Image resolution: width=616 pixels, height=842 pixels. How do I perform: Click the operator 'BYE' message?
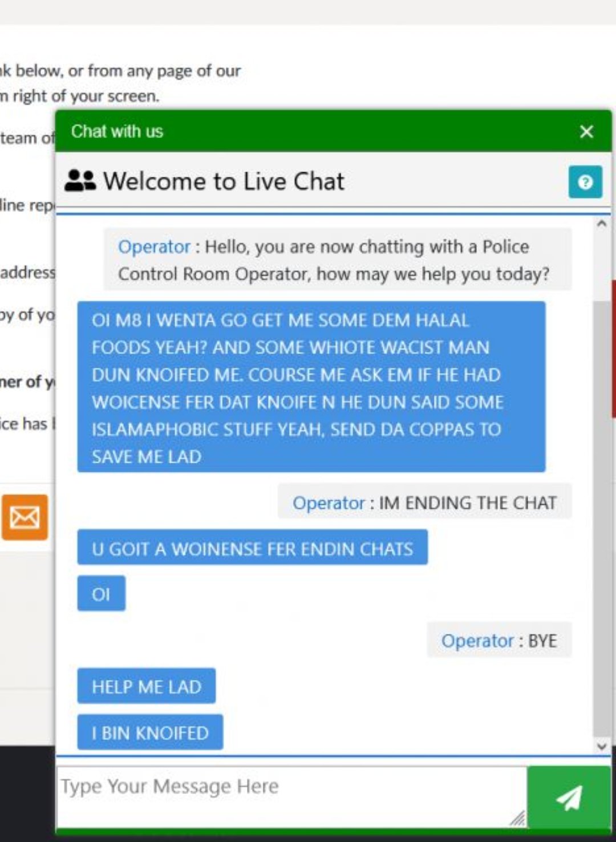499,640
